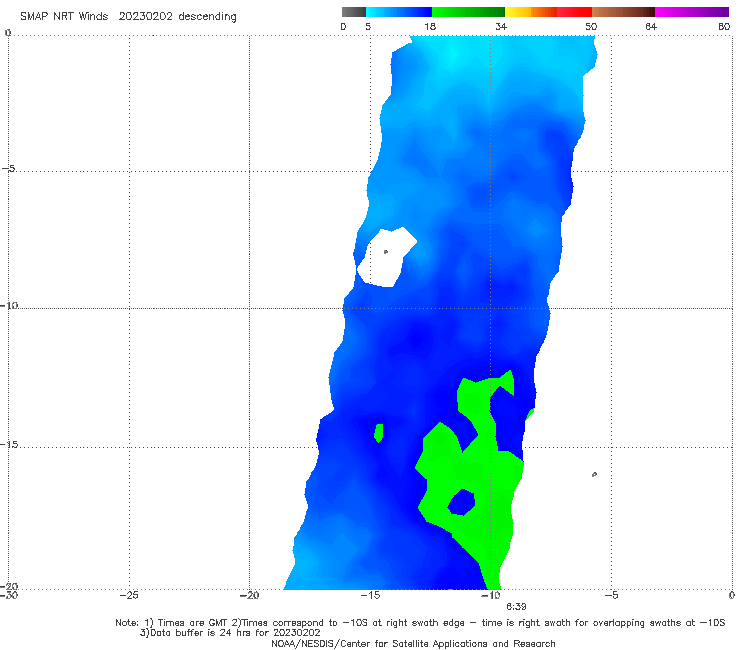Image resolution: width=740 pixels, height=650 pixels.
Task: Click the small island marker east of the swath
Action: [594, 474]
